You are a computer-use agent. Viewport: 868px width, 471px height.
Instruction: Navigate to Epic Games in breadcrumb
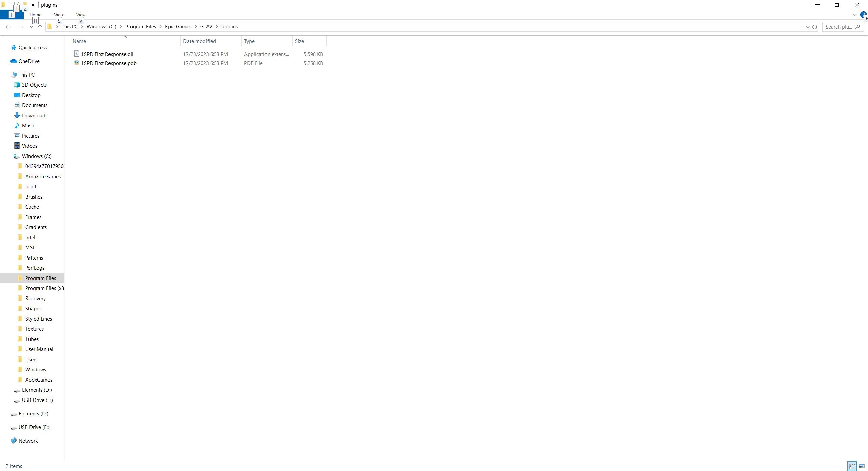coord(178,27)
